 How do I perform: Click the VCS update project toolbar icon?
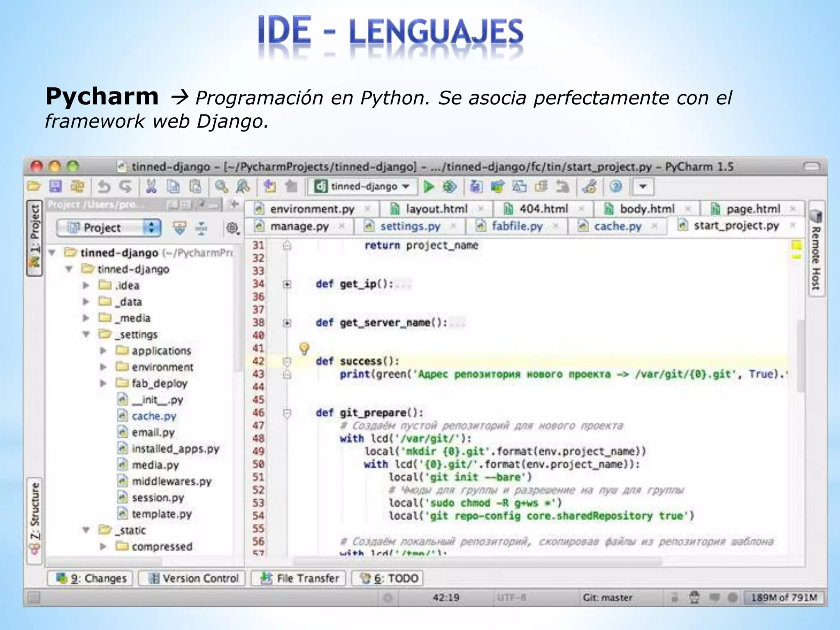476,187
